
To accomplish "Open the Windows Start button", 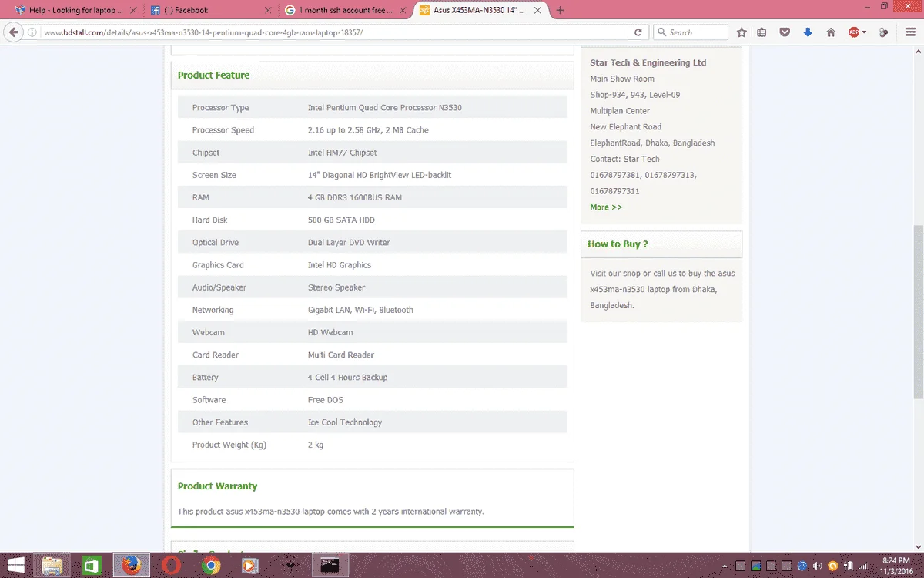I will pos(15,566).
